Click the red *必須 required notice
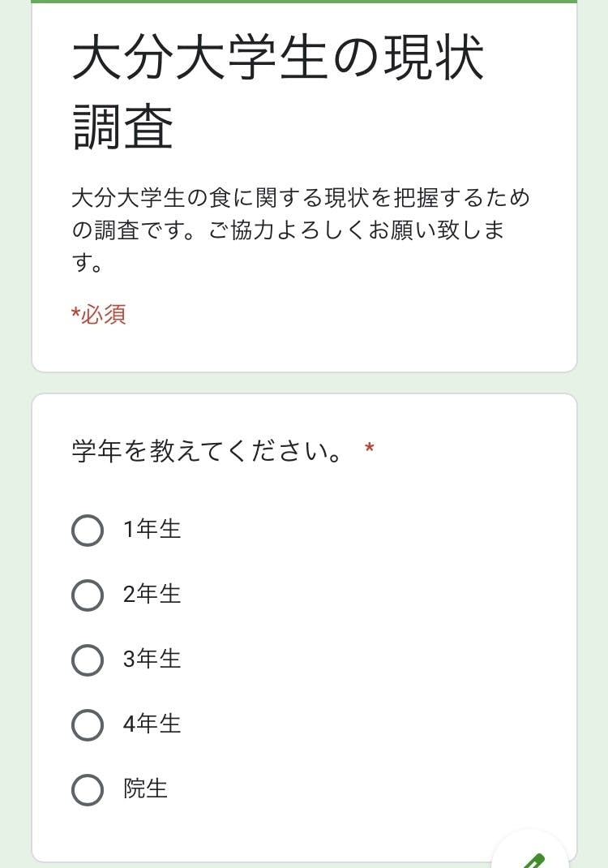Screen dimensions: 608x868 point(99,315)
